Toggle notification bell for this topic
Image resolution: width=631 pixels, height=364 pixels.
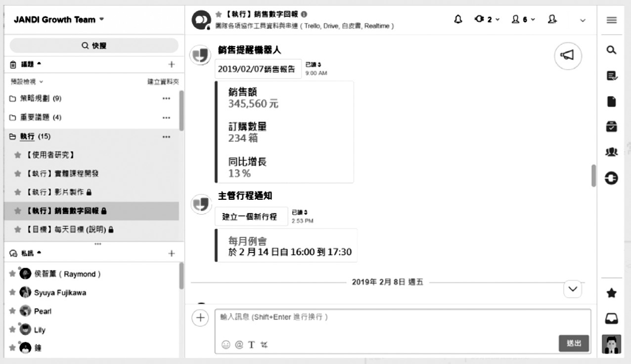(x=458, y=19)
